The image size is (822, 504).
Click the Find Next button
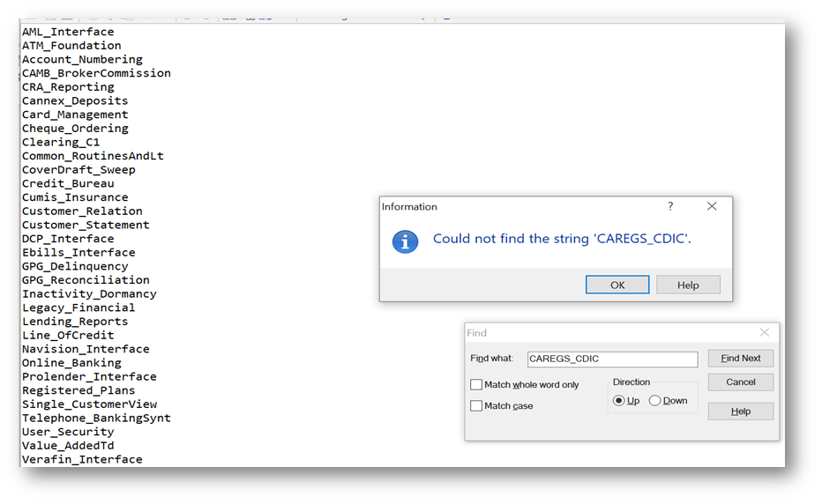[740, 358]
